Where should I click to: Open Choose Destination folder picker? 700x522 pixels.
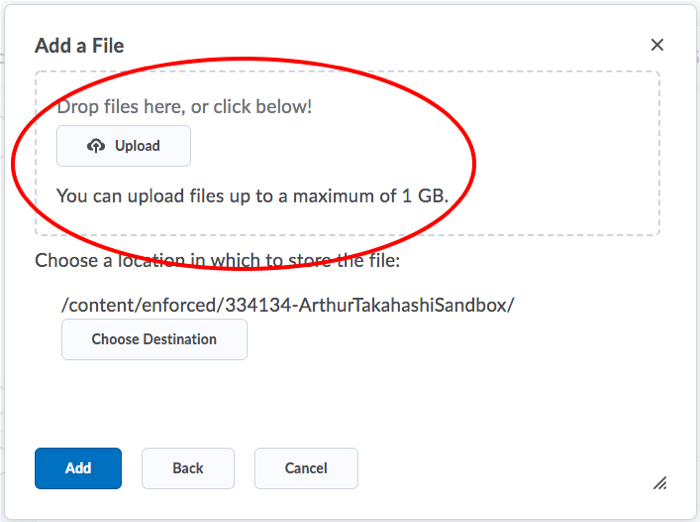coord(154,339)
